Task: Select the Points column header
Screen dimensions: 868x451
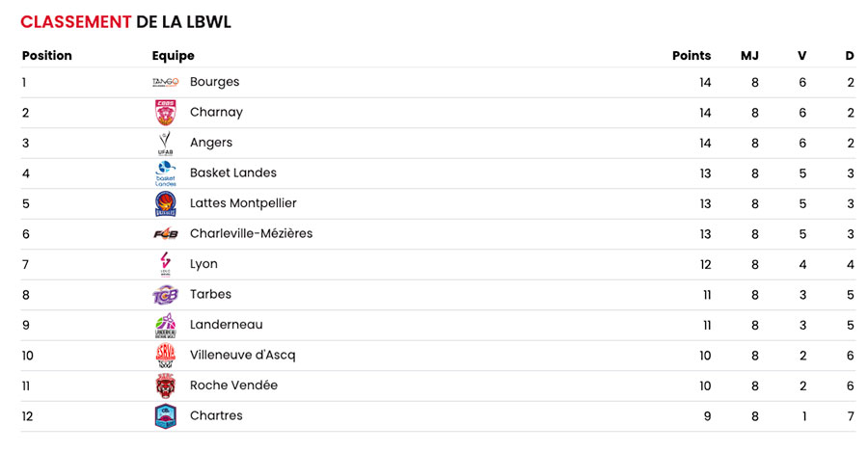Action: (x=692, y=55)
